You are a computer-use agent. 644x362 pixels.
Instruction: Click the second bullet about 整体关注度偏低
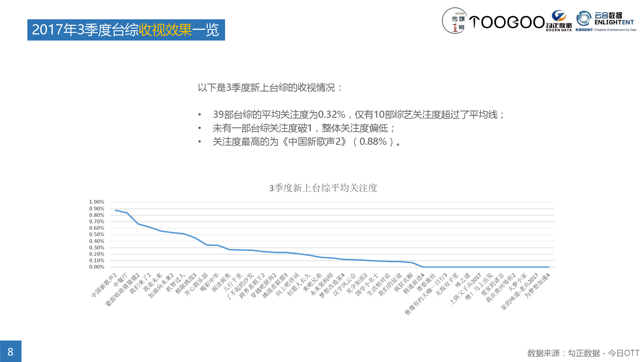point(303,128)
